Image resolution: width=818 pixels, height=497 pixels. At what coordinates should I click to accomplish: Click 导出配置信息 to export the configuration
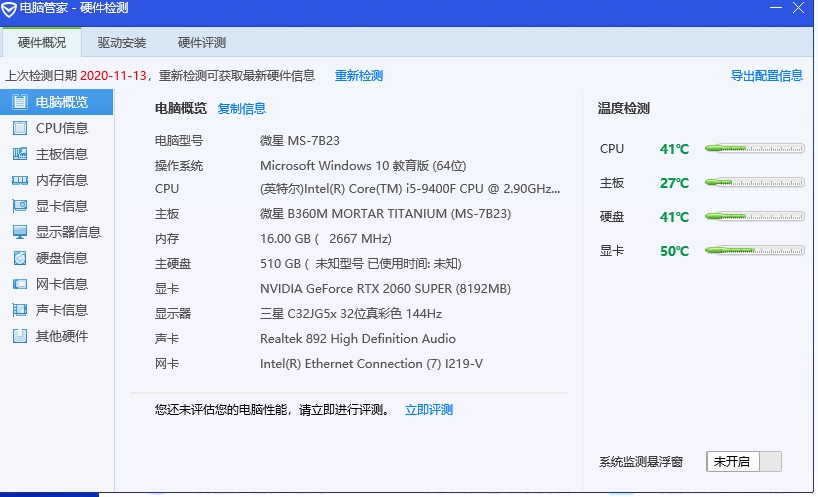(x=766, y=76)
